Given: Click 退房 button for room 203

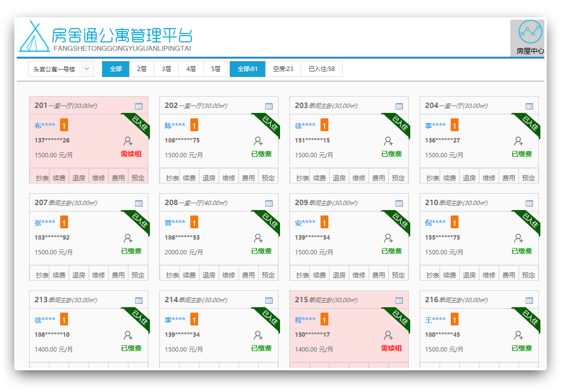Looking at the screenshot, I should point(339,178).
